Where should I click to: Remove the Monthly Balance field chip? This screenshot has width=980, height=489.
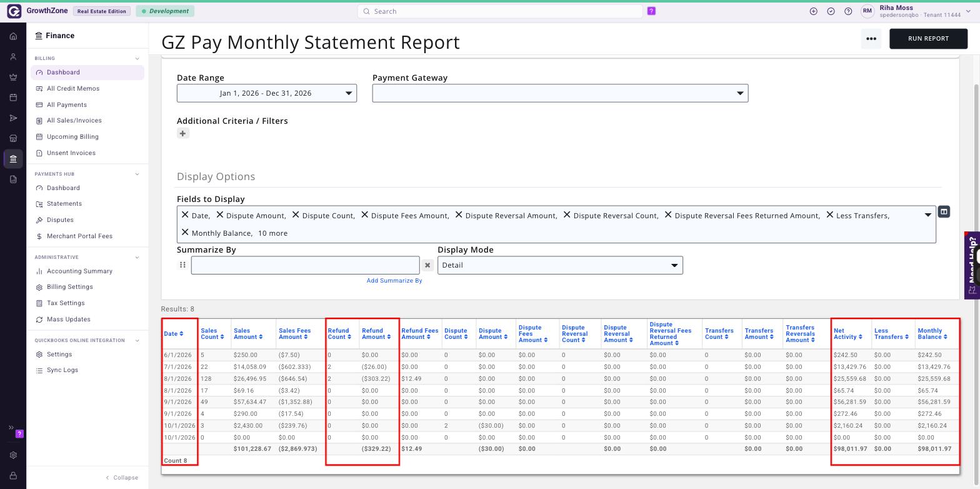[185, 232]
